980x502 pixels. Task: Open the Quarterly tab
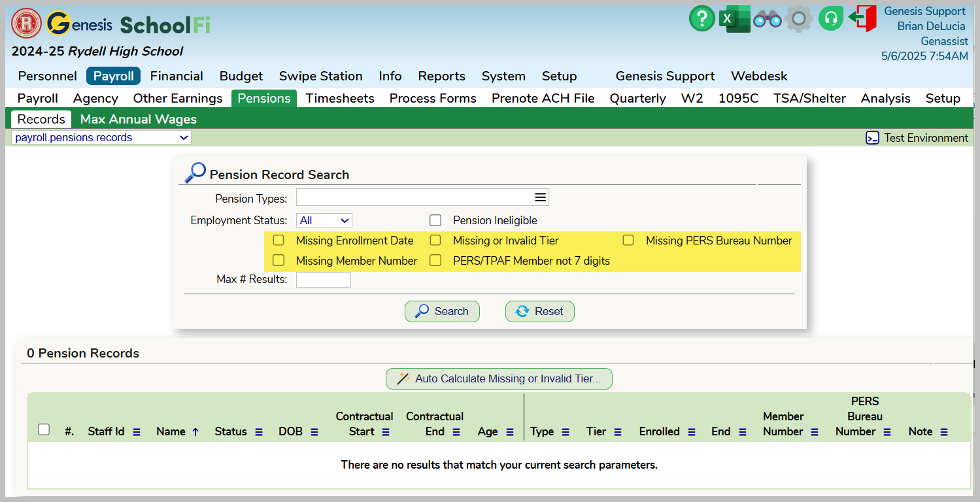(637, 98)
